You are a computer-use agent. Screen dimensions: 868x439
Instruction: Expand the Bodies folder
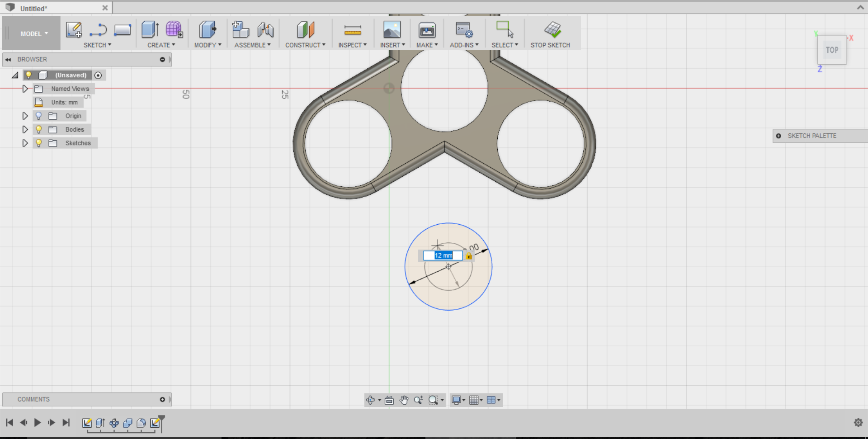(25, 130)
